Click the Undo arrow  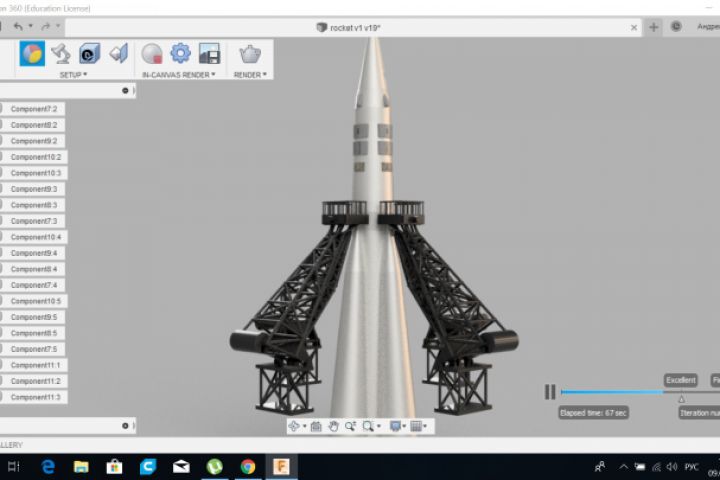click(x=18, y=27)
